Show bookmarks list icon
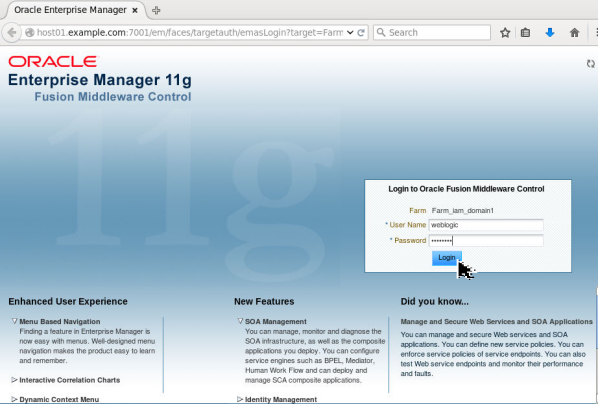 pyautogui.click(x=525, y=33)
